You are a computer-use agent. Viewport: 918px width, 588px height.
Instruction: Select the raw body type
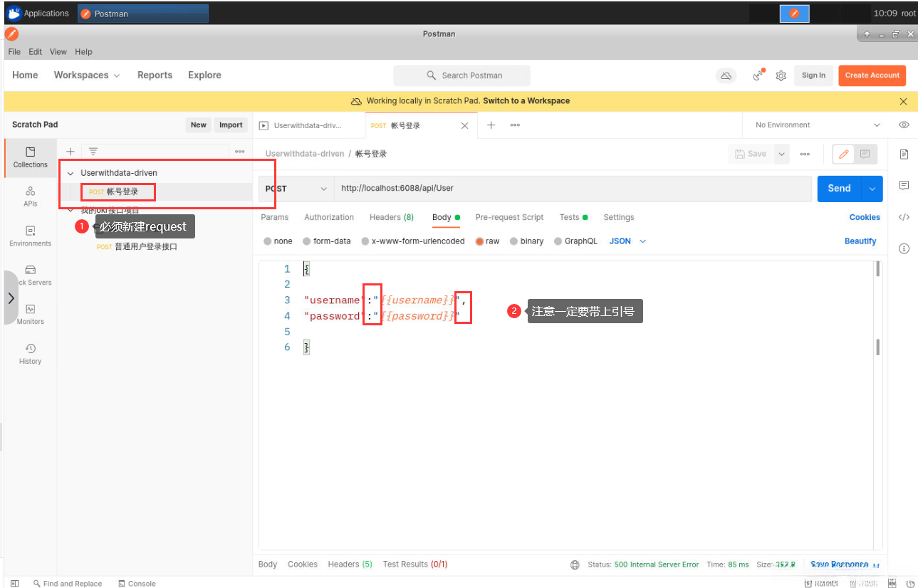(487, 241)
